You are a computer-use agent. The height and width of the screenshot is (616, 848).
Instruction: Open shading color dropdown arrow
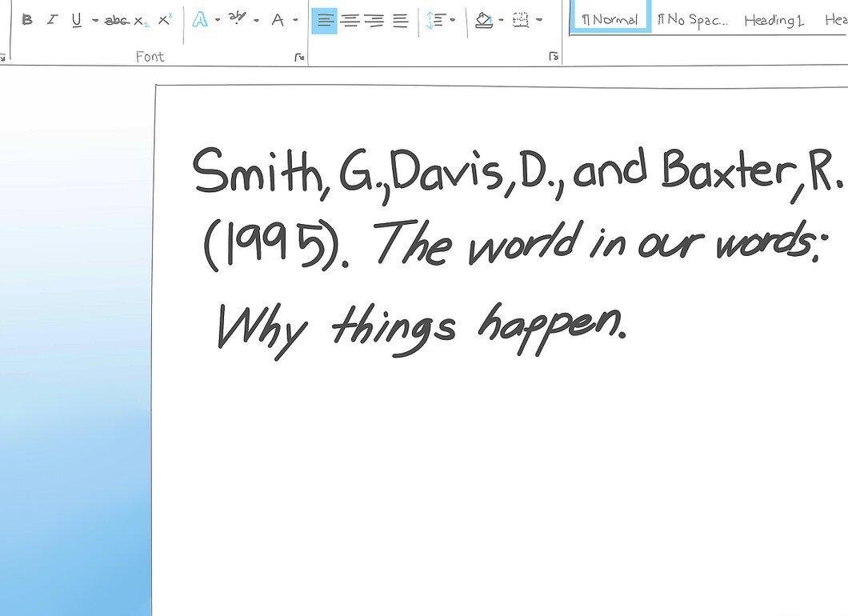click(x=501, y=21)
